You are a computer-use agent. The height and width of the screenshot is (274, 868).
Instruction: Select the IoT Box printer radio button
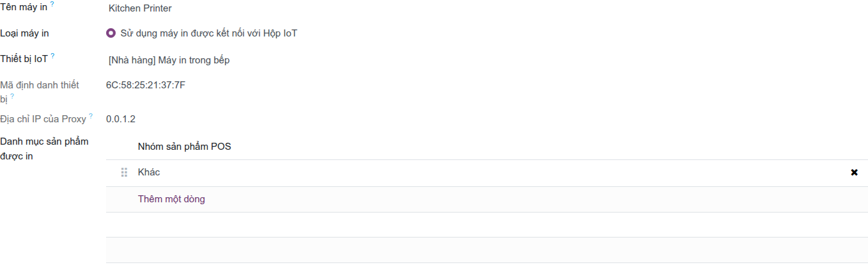[x=111, y=33]
